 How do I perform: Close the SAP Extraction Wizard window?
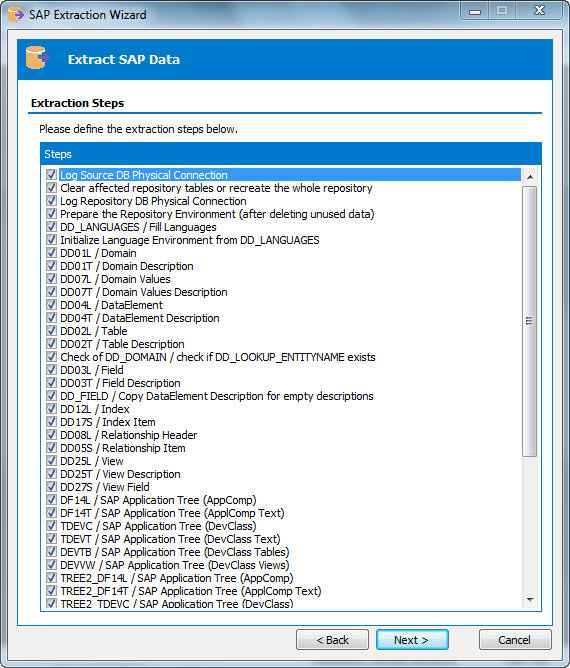click(x=539, y=11)
